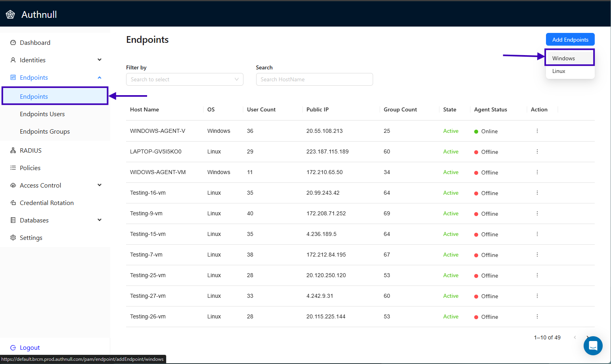Choose Windows from Add Endpoints menu
The width and height of the screenshot is (611, 364).
(563, 58)
